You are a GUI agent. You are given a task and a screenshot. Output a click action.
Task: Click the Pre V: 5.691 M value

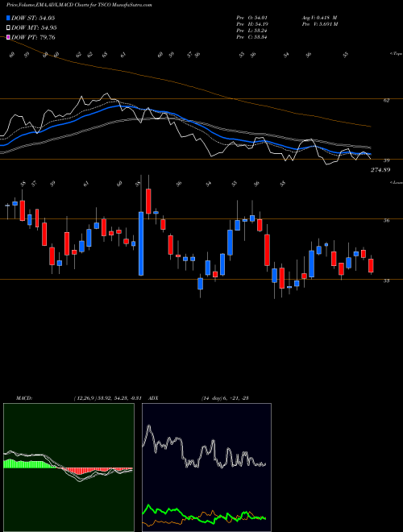coord(319,24)
